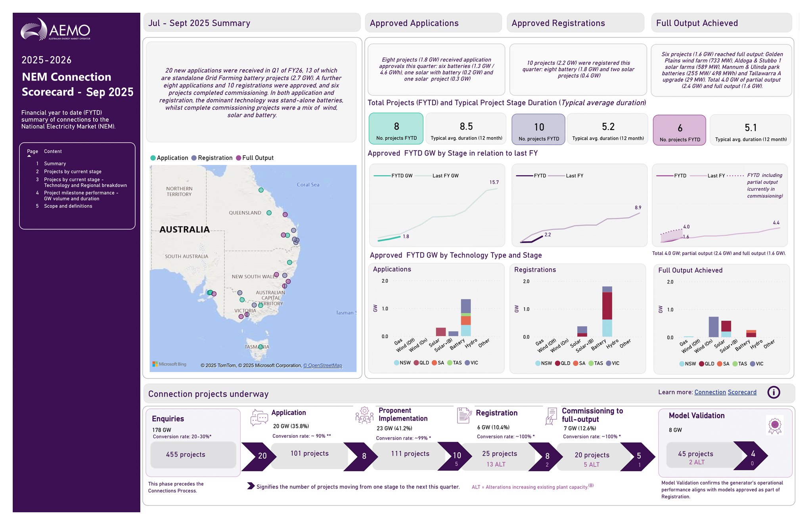Click the Application speech bubbles icon
This screenshot has width=812, height=525.
[259, 418]
